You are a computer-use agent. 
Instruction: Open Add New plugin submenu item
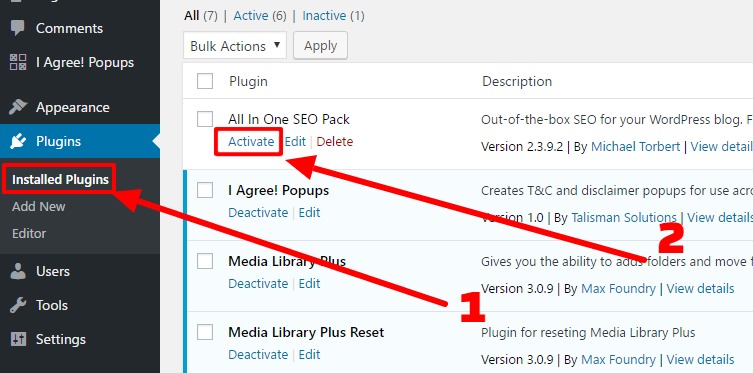[38, 206]
